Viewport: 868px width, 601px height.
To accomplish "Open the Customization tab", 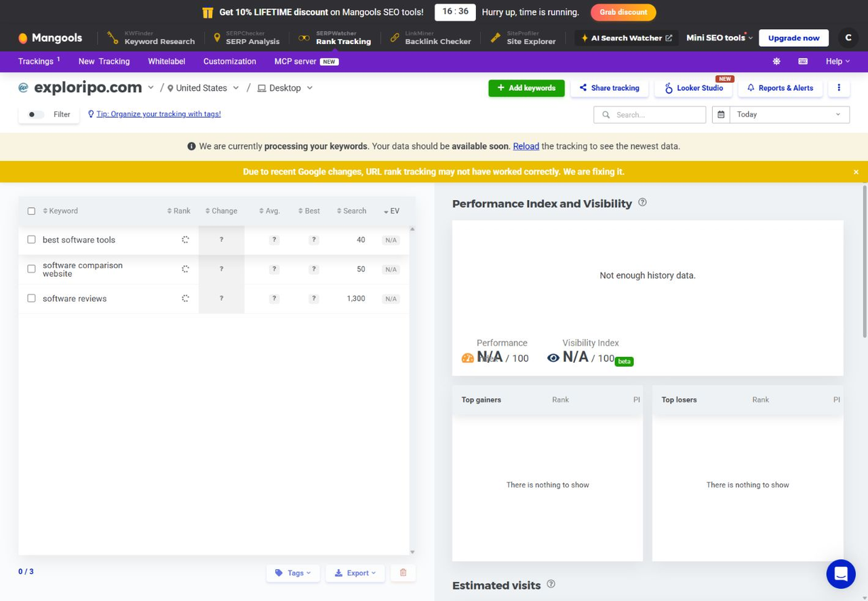I will tap(230, 61).
